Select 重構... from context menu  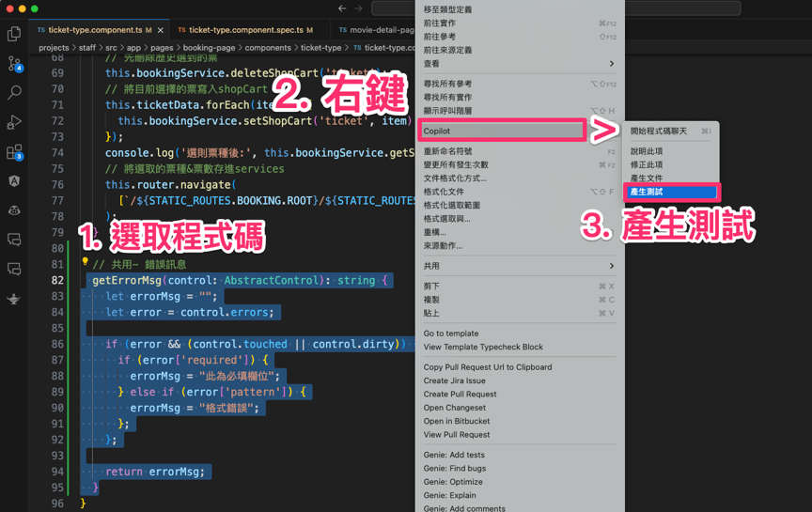520,232
